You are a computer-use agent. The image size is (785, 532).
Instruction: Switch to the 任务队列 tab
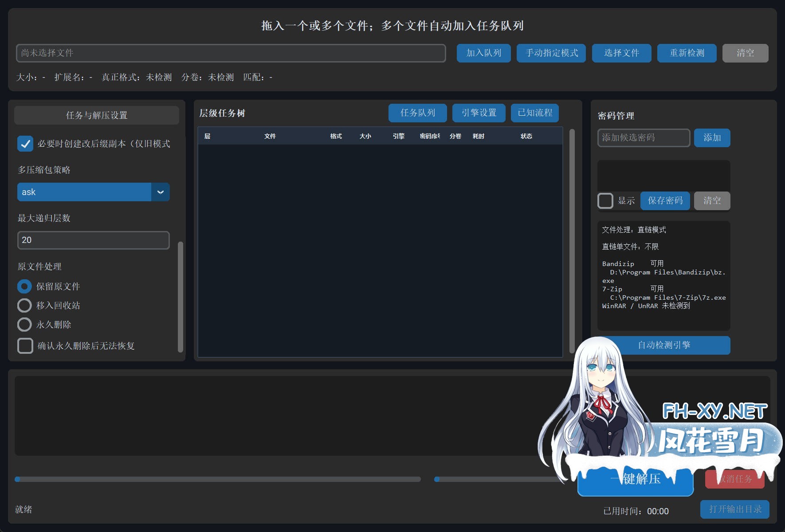click(x=418, y=113)
